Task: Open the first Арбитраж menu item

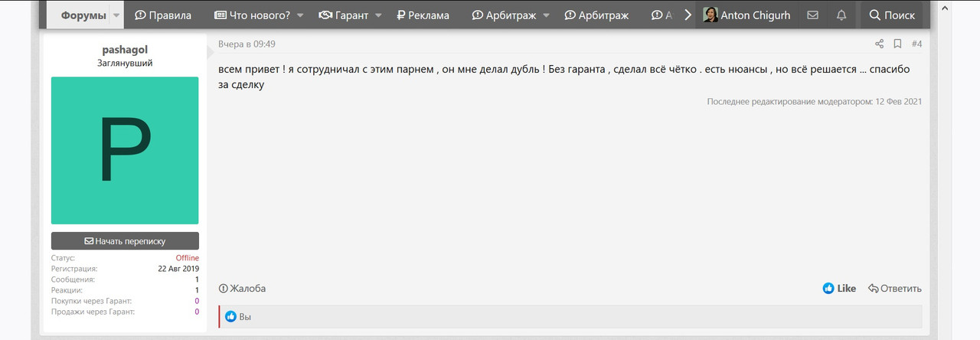Action: click(504, 15)
